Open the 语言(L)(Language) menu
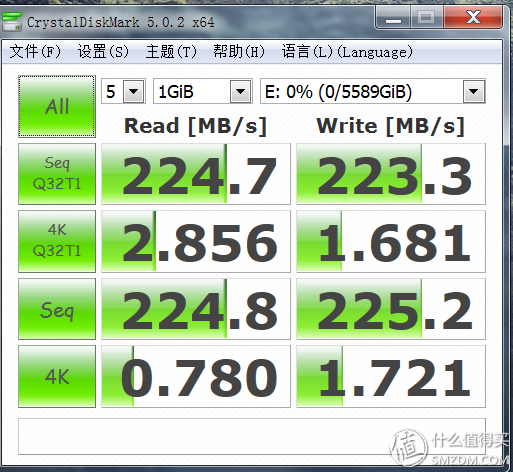Image resolution: width=513 pixels, height=472 pixels. tap(347, 52)
